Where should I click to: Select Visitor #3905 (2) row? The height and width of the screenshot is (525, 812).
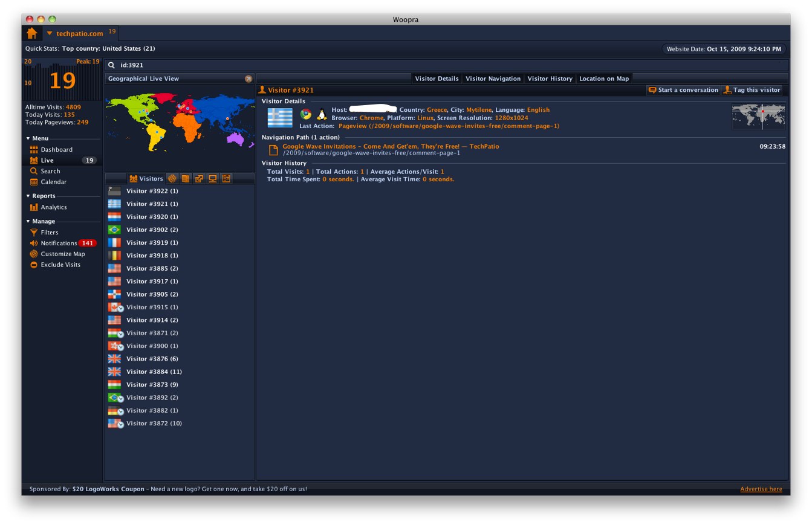point(180,294)
